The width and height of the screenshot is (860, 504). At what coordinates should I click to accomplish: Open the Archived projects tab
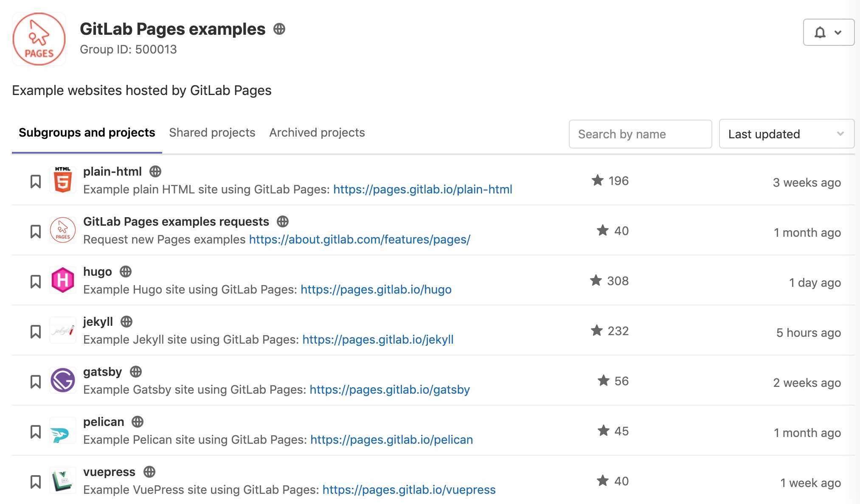coord(316,133)
